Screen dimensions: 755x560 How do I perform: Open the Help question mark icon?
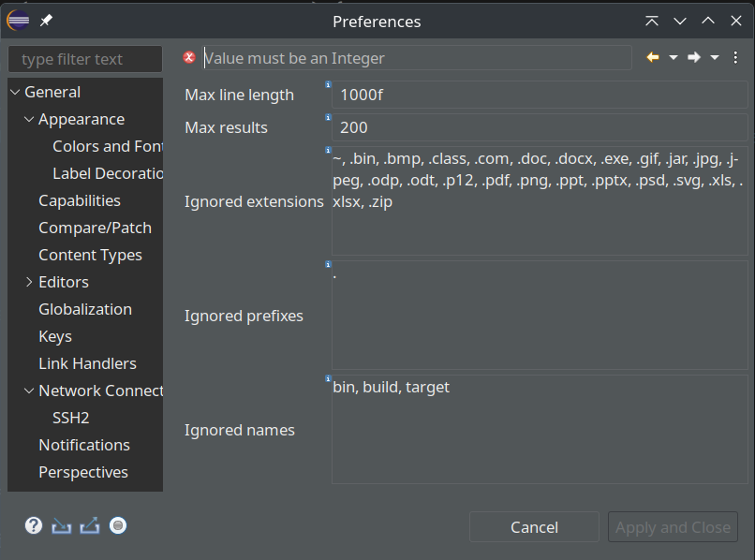point(34,525)
